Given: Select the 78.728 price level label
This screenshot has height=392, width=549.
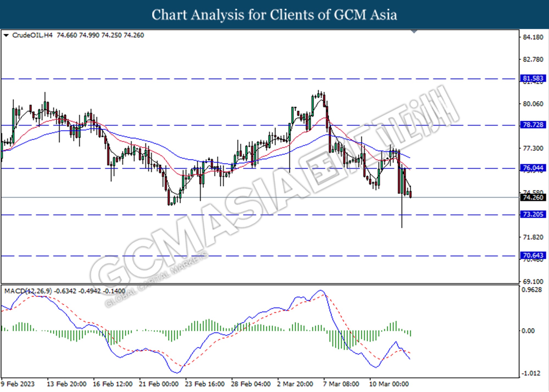Looking at the screenshot, I should tap(533, 125).
